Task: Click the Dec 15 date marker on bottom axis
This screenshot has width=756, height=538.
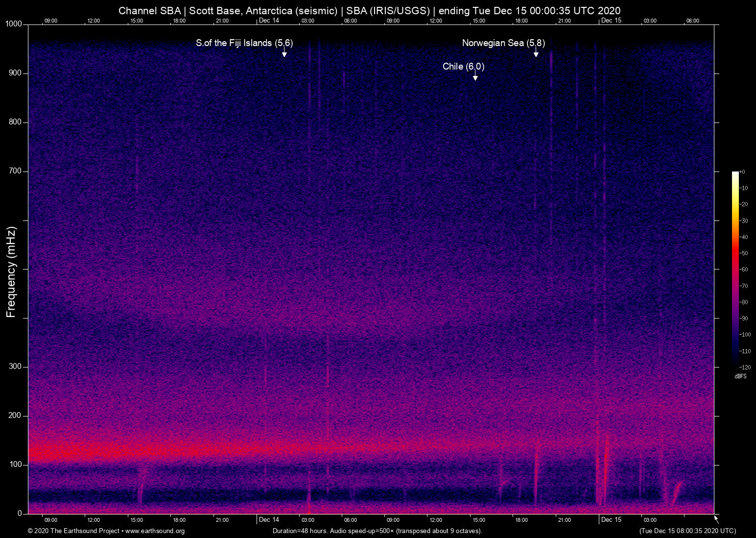Action: click(611, 520)
